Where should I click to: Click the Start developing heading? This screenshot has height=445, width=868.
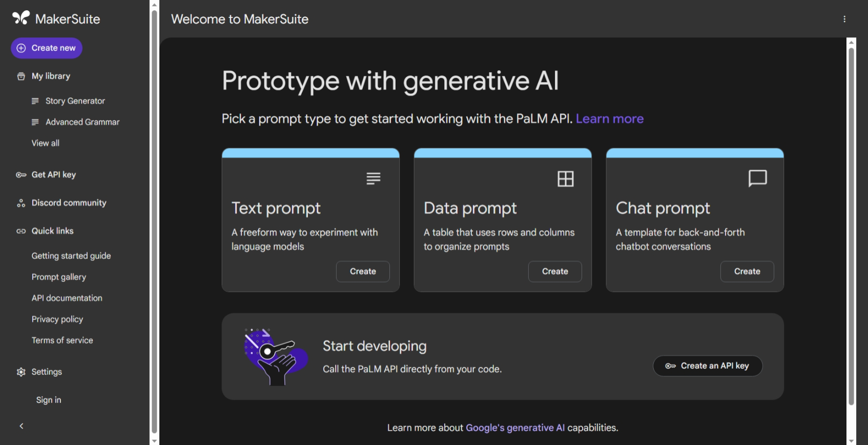pos(375,347)
